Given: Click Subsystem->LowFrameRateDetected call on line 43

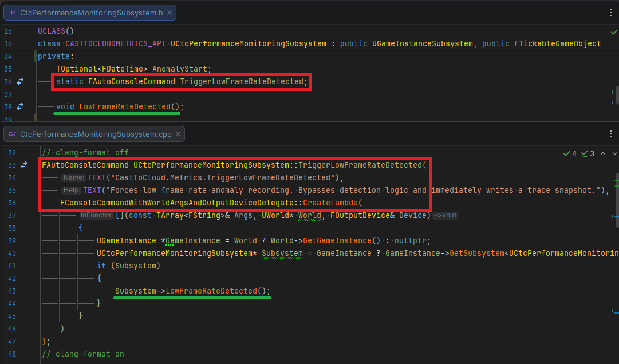Looking at the screenshot, I should (192, 291).
